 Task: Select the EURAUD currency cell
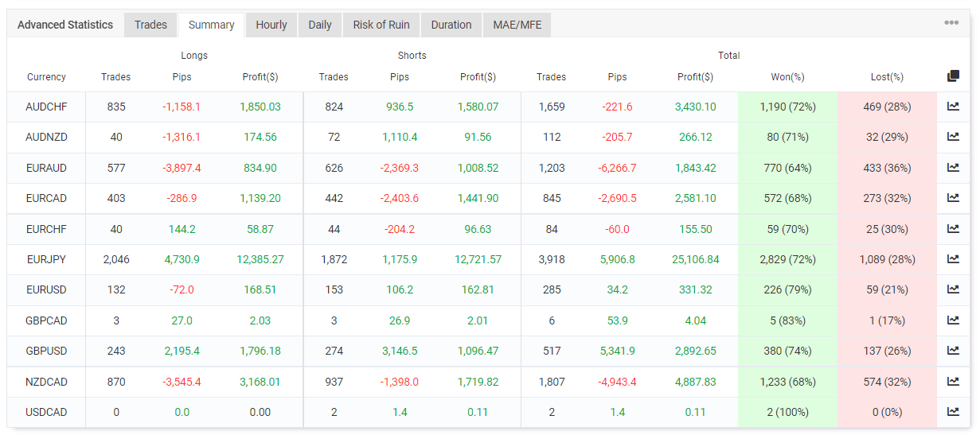(x=46, y=168)
